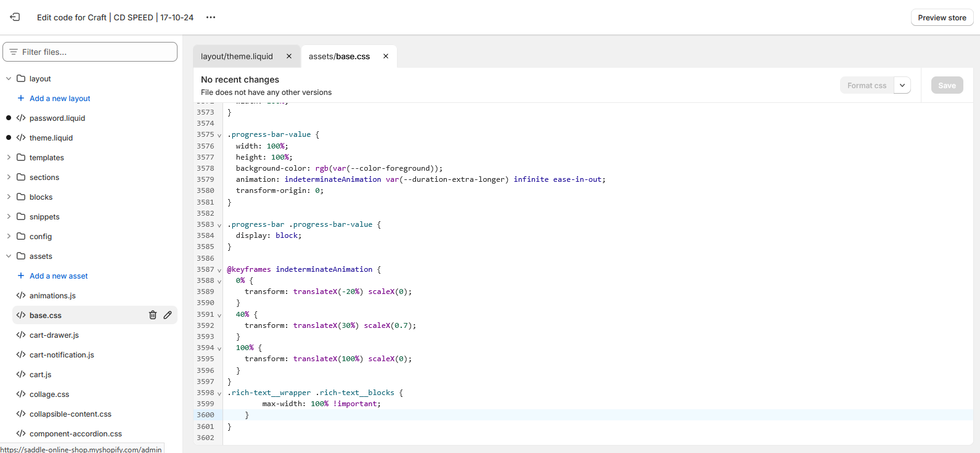Switch to the layout/theme.liquid tab
The height and width of the screenshot is (453, 980).
237,56
